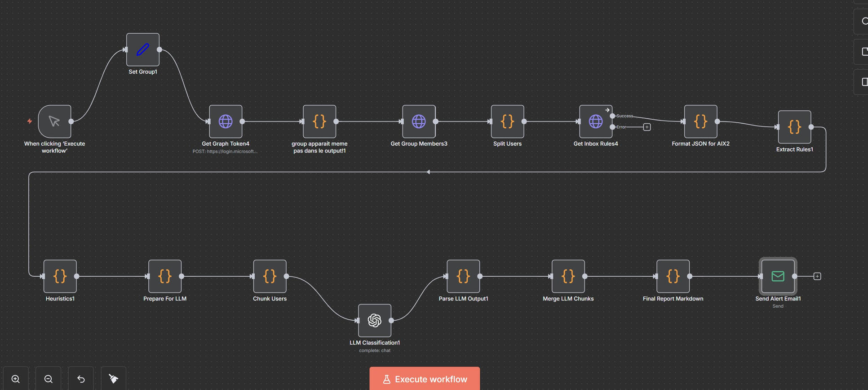Click the tidy up nodes broom icon
Viewport: 868px width, 390px height.
tap(114, 379)
